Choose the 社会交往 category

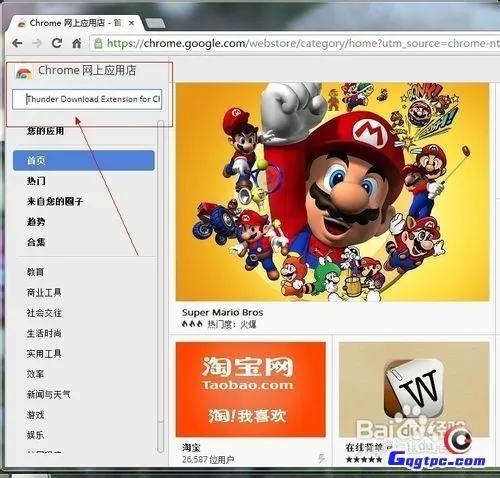tap(44, 313)
